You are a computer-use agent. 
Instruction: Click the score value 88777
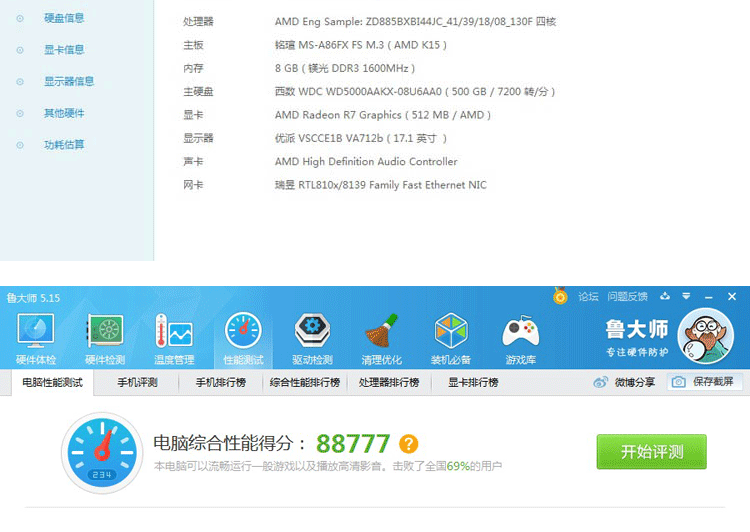tap(353, 443)
